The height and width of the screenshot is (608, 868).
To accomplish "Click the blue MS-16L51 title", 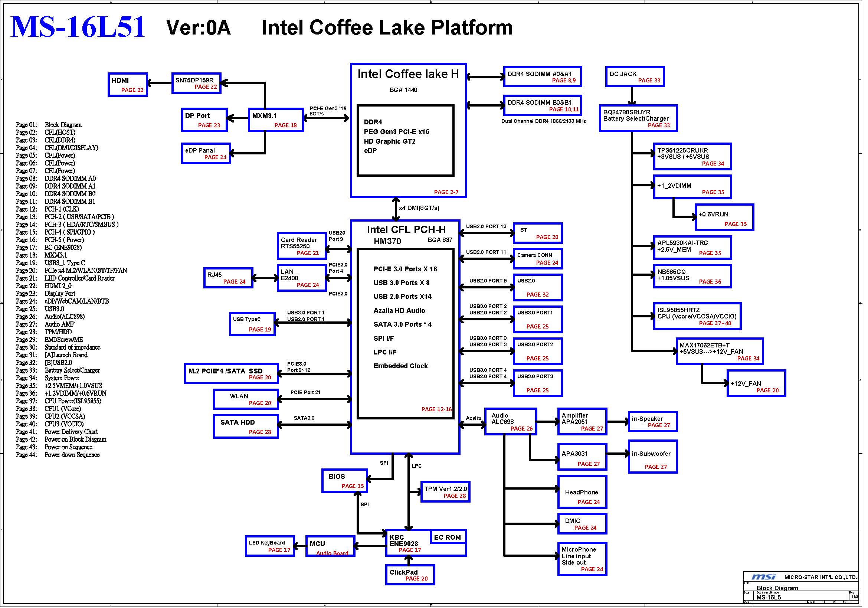I will pos(78,27).
